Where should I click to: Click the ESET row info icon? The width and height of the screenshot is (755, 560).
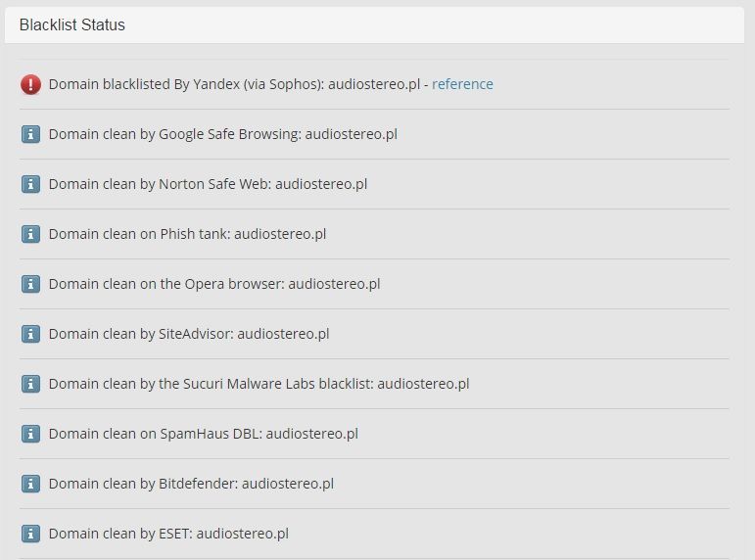point(30,534)
